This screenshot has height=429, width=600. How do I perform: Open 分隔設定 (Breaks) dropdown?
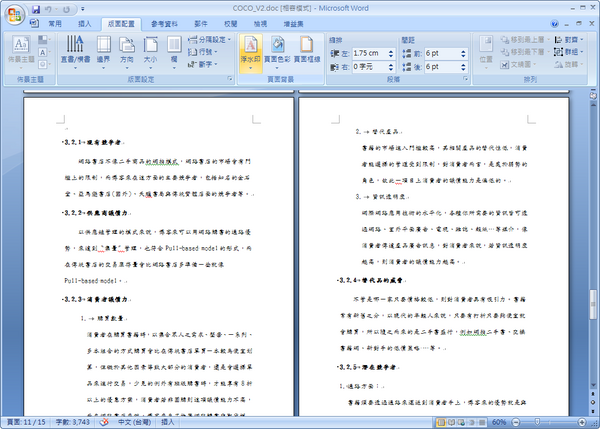coord(210,39)
